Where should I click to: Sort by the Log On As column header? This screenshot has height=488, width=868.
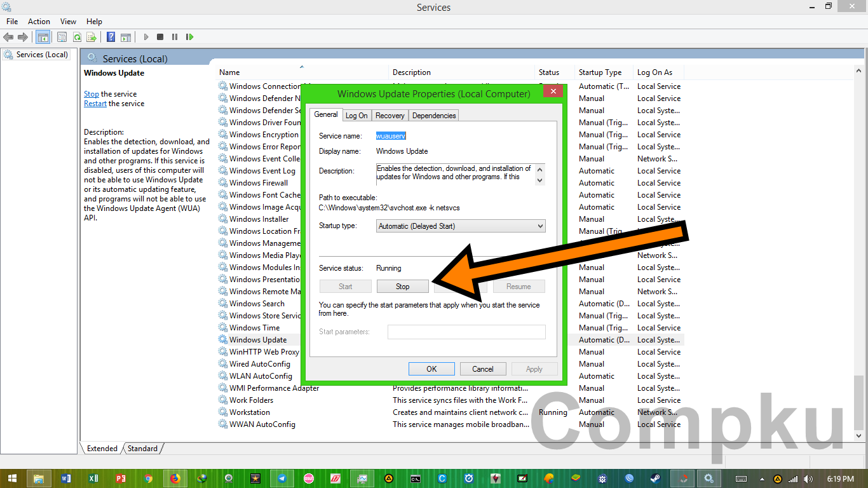659,72
